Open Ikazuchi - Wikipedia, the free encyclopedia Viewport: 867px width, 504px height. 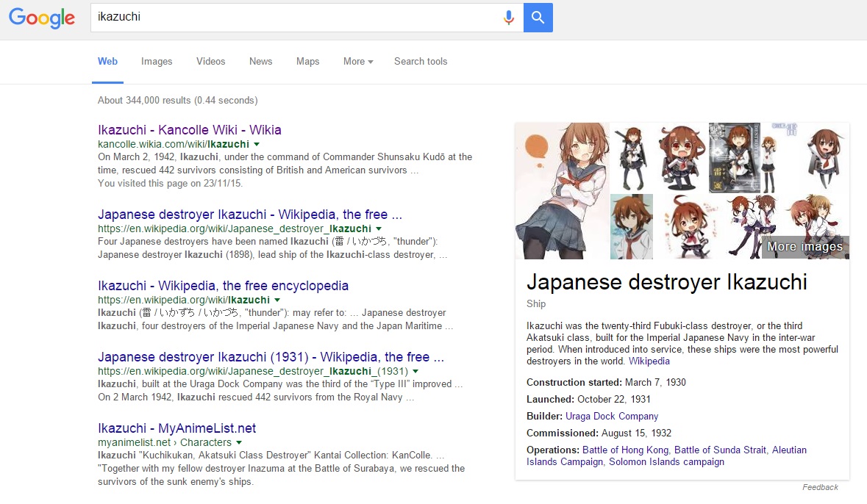pos(224,286)
